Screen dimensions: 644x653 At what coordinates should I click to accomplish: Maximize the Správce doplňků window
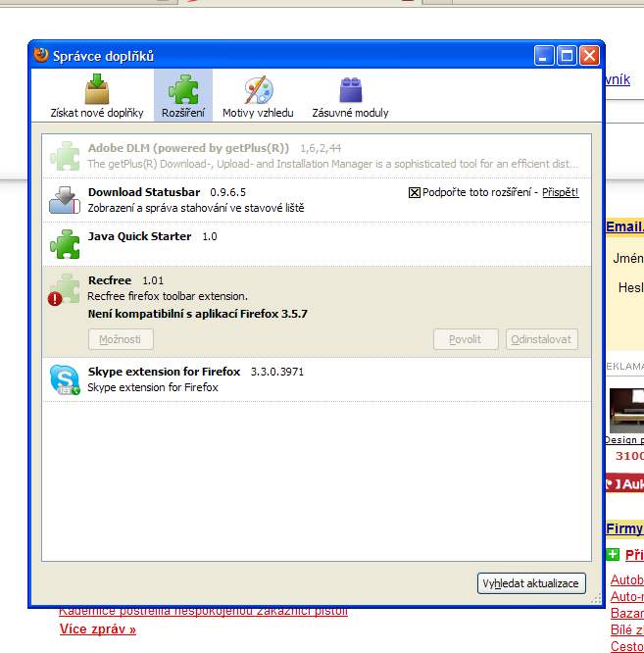tap(567, 55)
